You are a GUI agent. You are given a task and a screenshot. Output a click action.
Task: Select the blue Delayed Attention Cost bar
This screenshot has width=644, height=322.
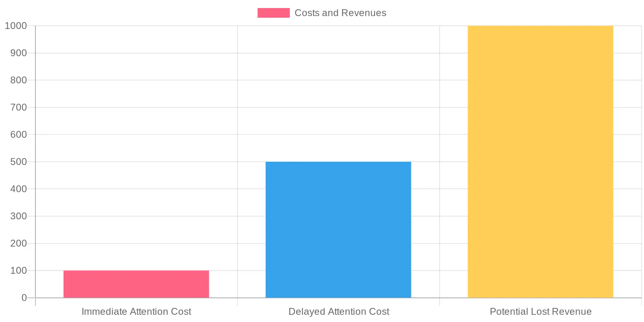[x=339, y=230]
